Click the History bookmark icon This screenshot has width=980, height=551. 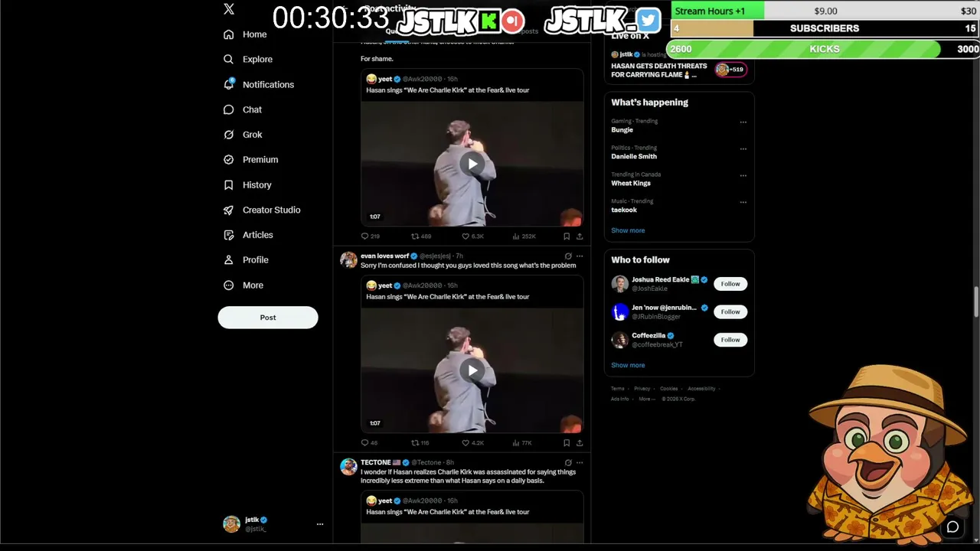click(228, 184)
